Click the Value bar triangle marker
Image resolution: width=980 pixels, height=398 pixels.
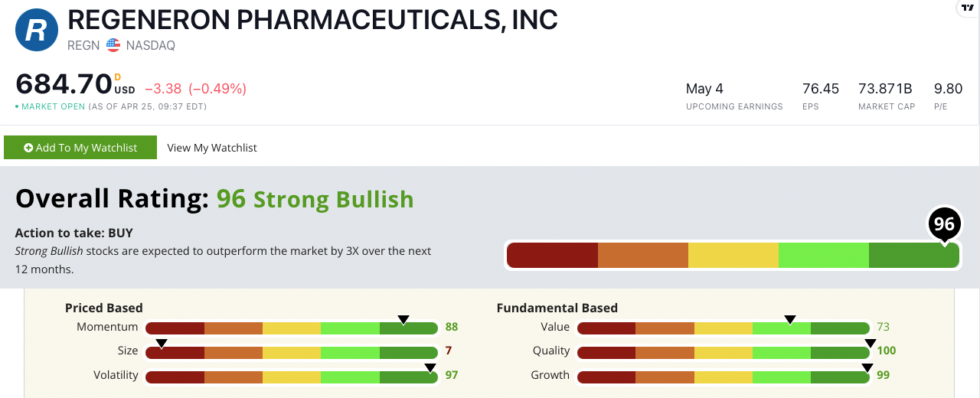(x=790, y=320)
